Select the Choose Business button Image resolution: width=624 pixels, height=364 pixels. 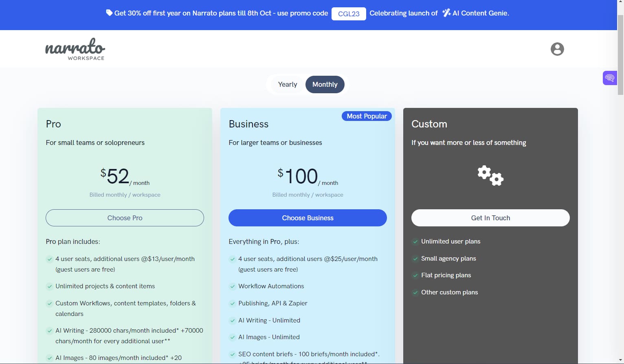pos(308,218)
